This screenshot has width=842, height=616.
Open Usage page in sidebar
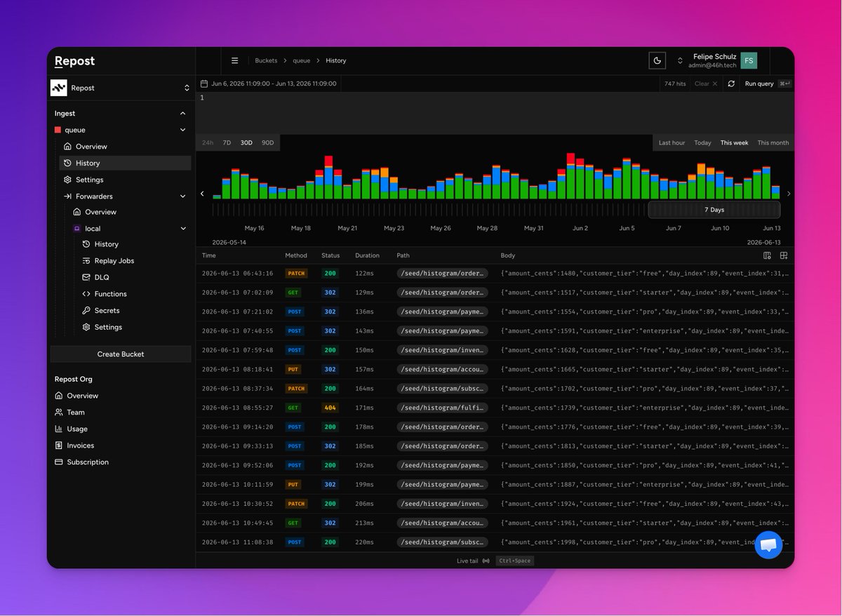click(x=77, y=429)
